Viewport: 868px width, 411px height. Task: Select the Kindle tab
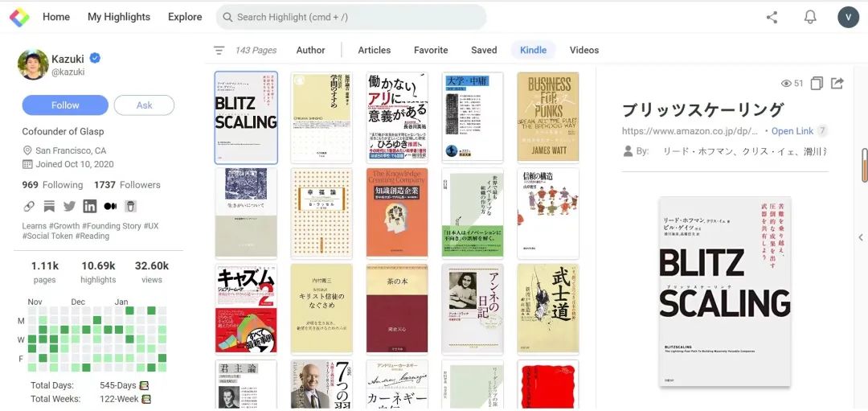(533, 51)
